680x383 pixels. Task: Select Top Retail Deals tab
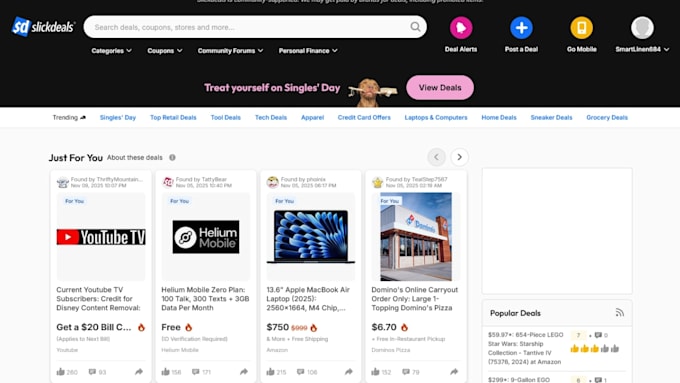click(x=173, y=118)
